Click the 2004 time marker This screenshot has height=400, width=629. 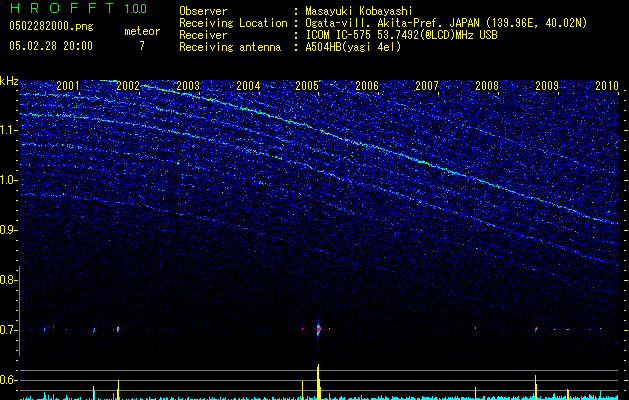click(248, 85)
